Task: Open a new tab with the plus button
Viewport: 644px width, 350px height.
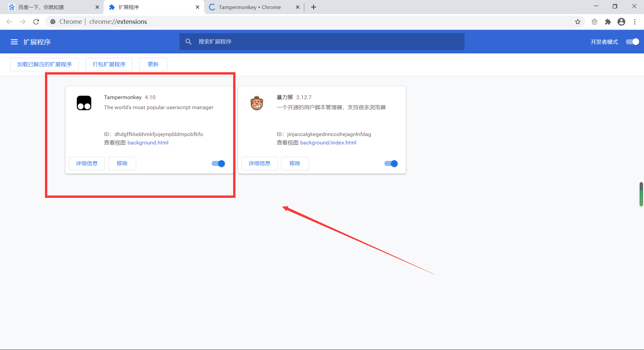Action: pos(314,7)
